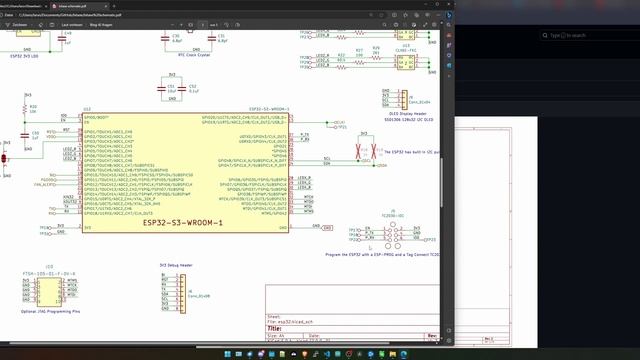Click the Copilot icon in Edge sidebar

point(449,15)
